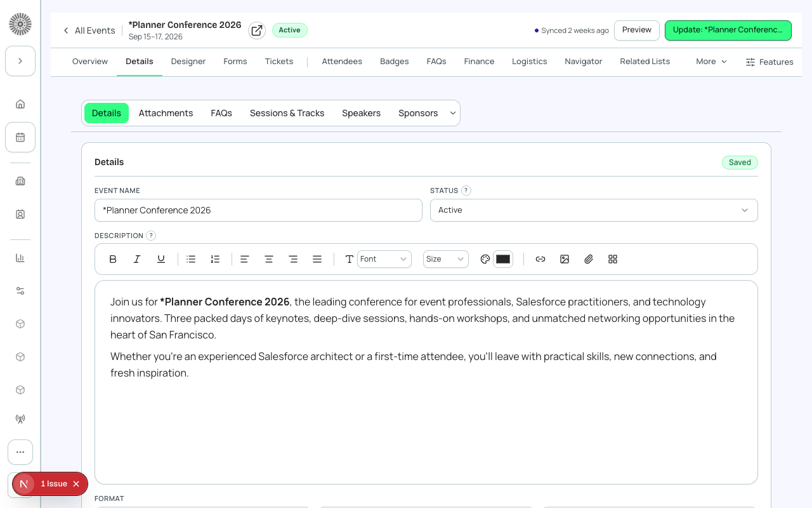This screenshot has width=812, height=508.
Task: Click the Description help question icon
Action: (x=151, y=236)
